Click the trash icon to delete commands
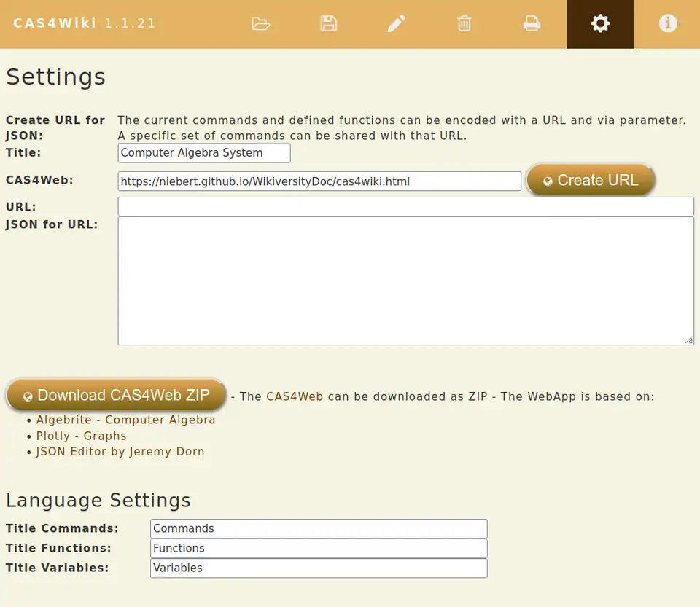The width and height of the screenshot is (700, 607). click(x=464, y=23)
